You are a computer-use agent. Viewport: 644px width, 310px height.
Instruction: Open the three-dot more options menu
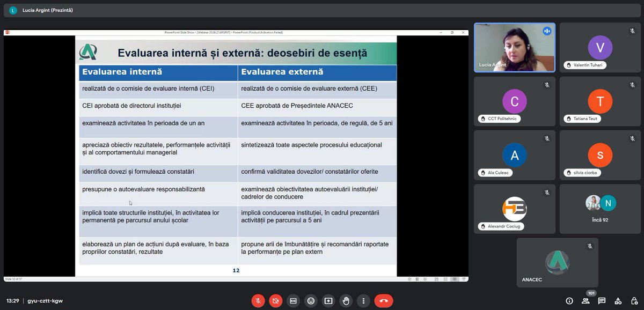point(364,301)
